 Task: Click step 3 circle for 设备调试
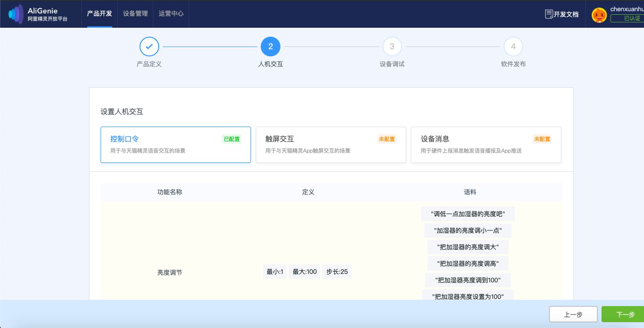pos(392,47)
